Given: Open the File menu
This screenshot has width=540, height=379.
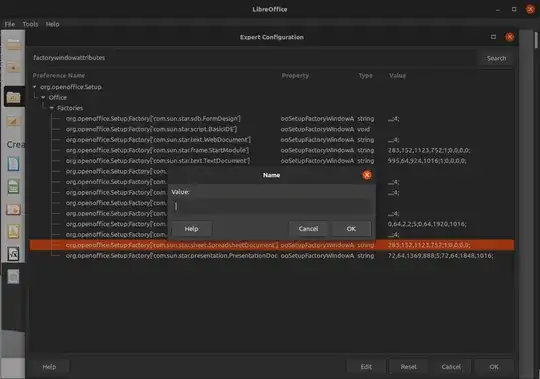Looking at the screenshot, I should [x=10, y=24].
